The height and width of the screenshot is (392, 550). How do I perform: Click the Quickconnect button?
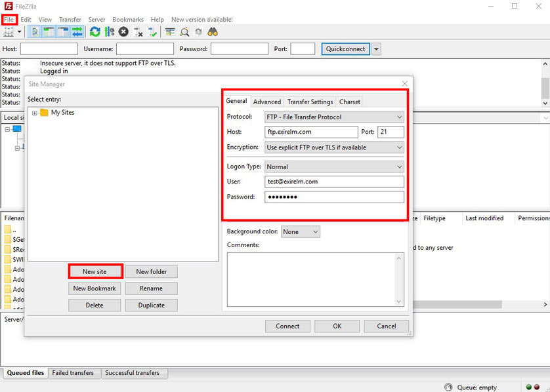[345, 49]
